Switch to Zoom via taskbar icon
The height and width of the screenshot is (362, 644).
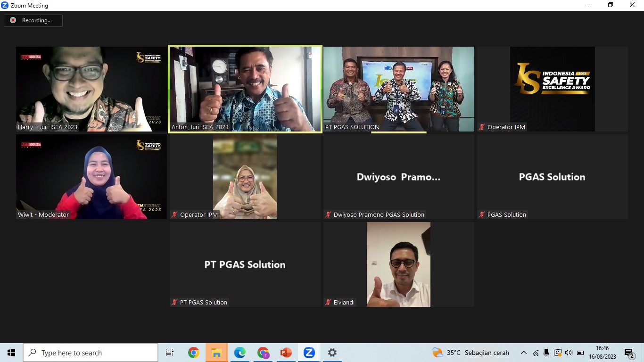point(309,353)
